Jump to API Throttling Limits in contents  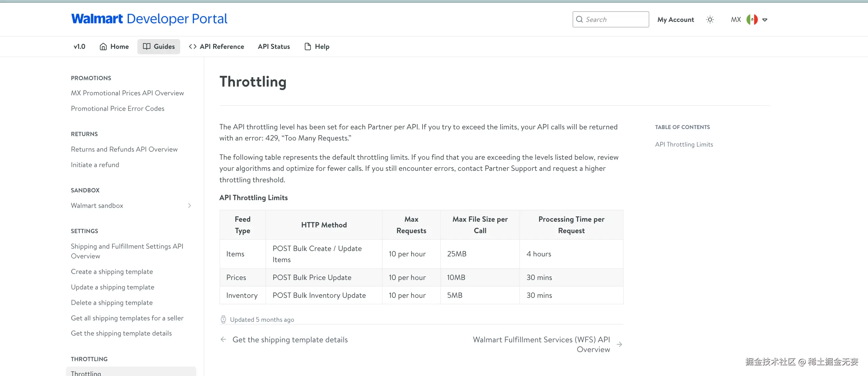pyautogui.click(x=684, y=144)
